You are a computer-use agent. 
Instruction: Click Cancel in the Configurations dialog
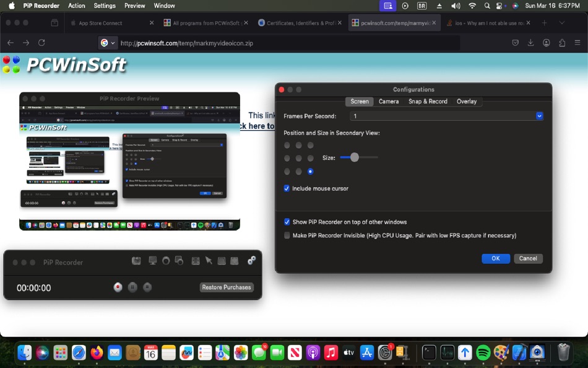528,258
